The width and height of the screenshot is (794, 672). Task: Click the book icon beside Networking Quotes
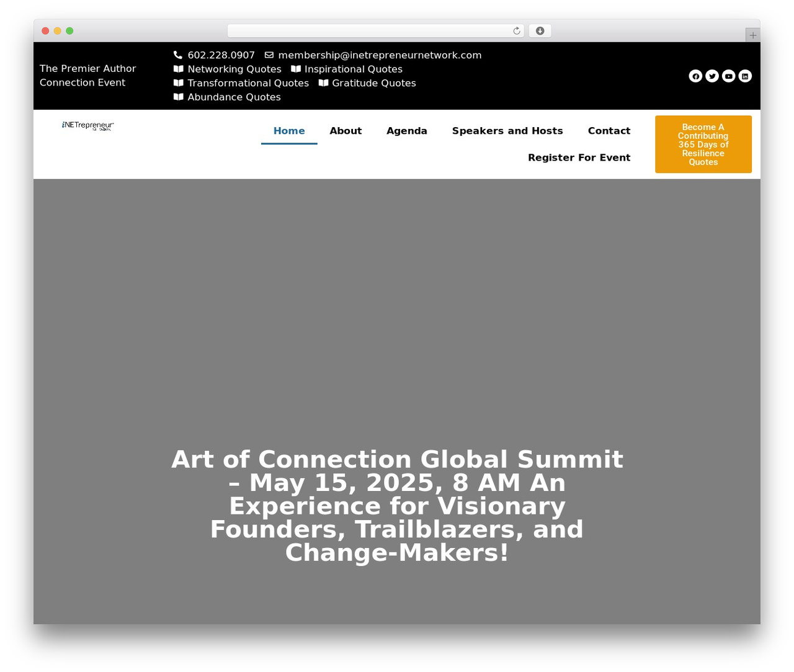point(179,69)
